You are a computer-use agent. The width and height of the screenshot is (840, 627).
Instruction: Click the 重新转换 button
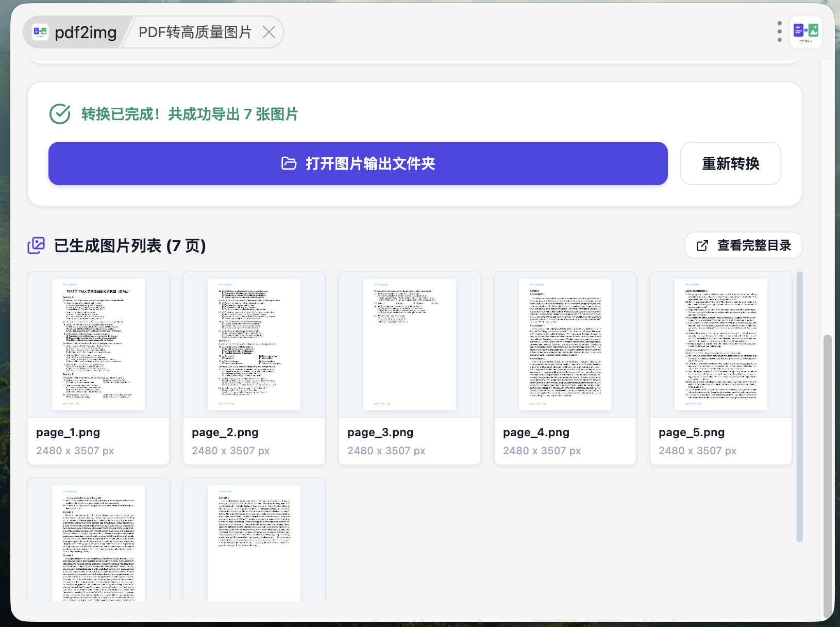coord(730,163)
